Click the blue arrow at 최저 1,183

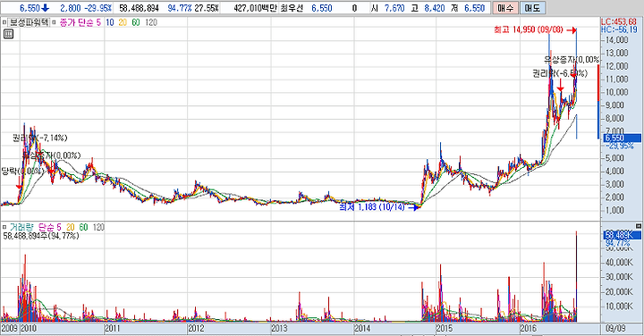(x=413, y=207)
